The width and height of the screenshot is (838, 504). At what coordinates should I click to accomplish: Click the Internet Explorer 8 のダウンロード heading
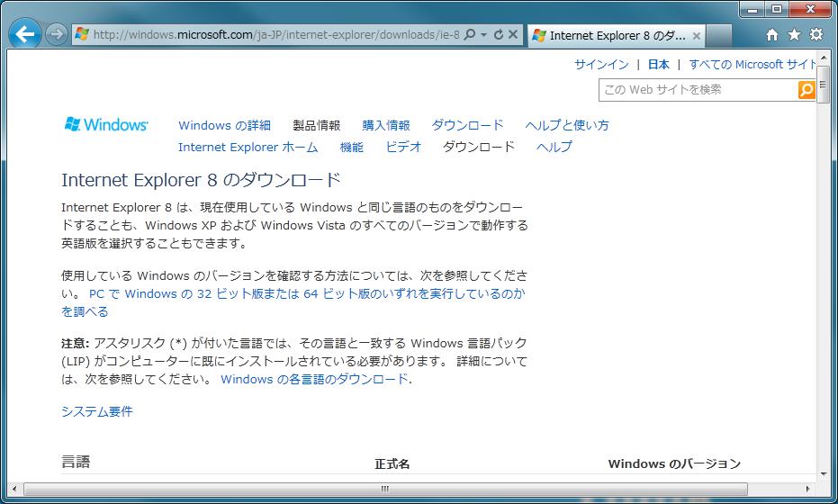pyautogui.click(x=201, y=180)
